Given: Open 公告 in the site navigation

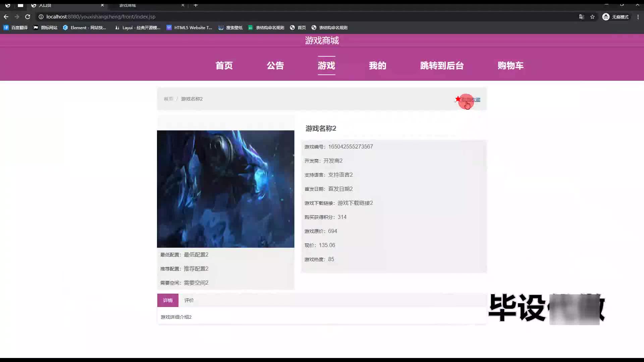Looking at the screenshot, I should click(x=275, y=65).
